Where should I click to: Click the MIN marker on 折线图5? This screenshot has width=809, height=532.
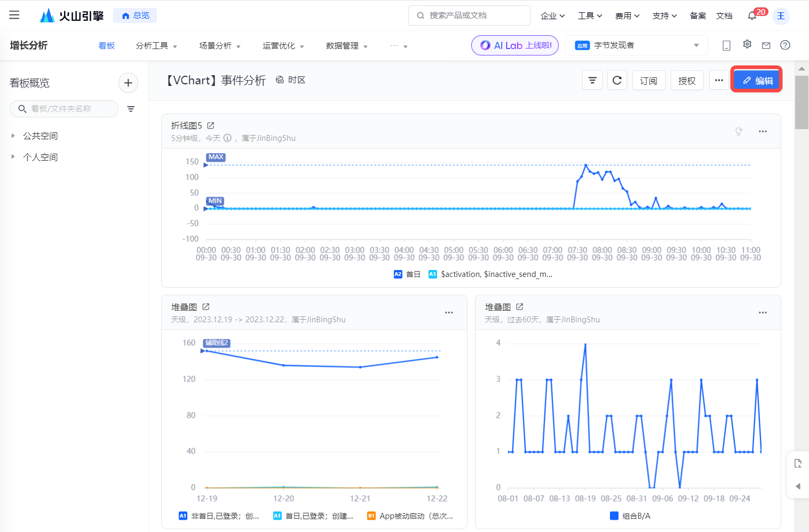(x=215, y=201)
